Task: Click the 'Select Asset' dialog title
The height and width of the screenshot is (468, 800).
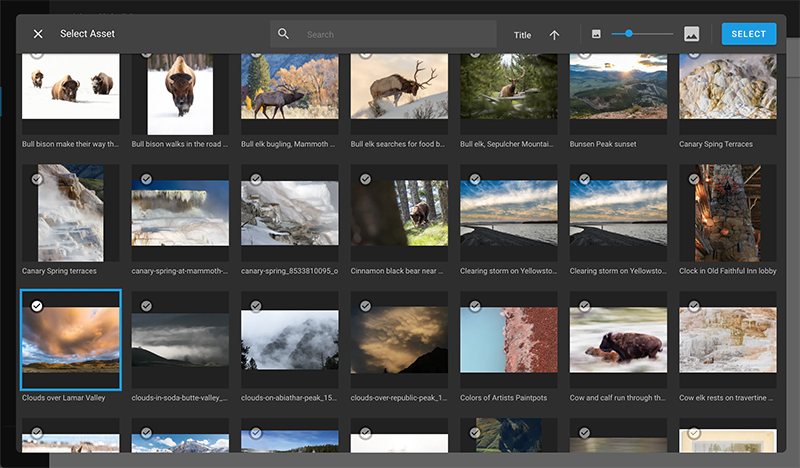Action: (87, 34)
